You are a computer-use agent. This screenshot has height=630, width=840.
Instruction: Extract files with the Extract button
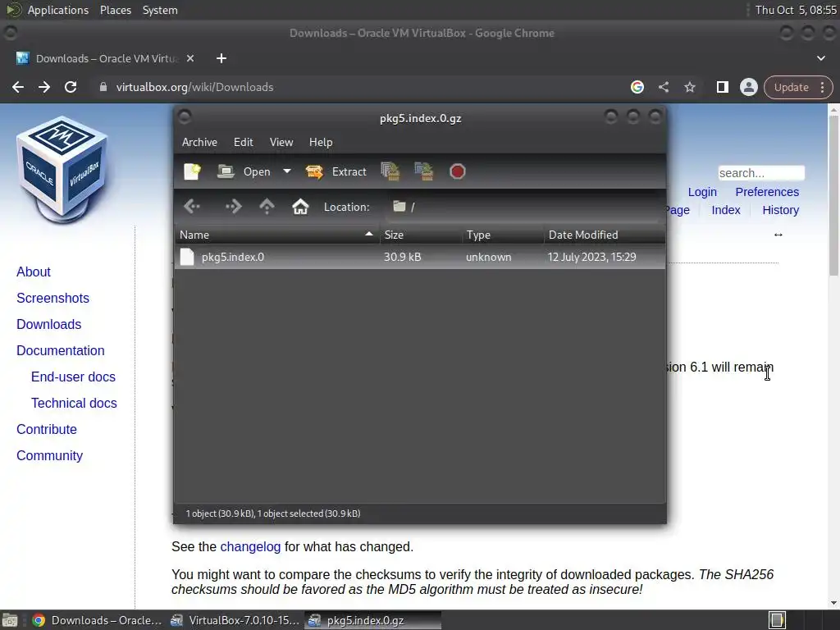point(336,171)
